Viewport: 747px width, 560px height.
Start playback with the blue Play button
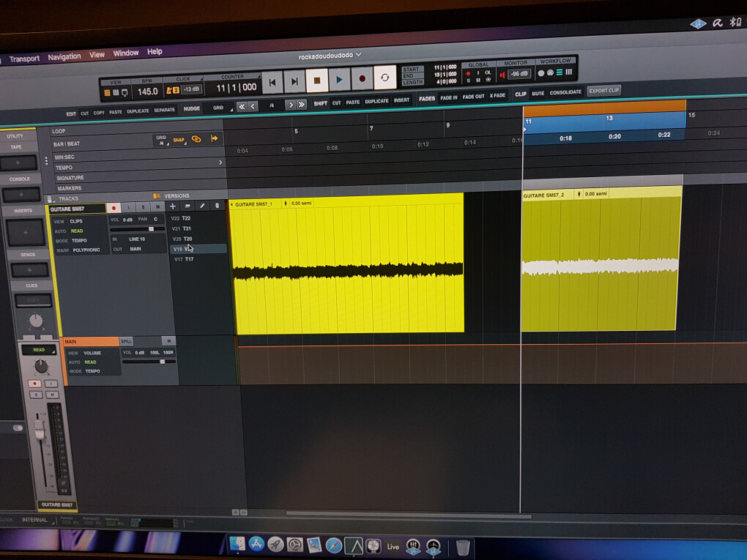click(339, 80)
